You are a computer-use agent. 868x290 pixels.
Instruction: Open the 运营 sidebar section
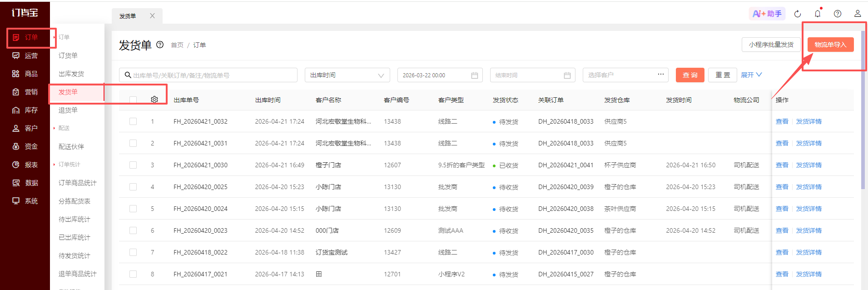[25, 55]
